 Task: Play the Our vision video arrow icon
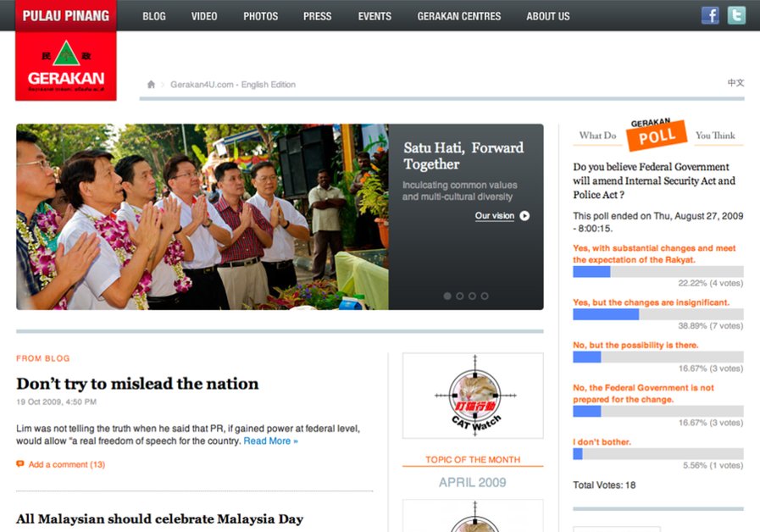click(x=524, y=216)
